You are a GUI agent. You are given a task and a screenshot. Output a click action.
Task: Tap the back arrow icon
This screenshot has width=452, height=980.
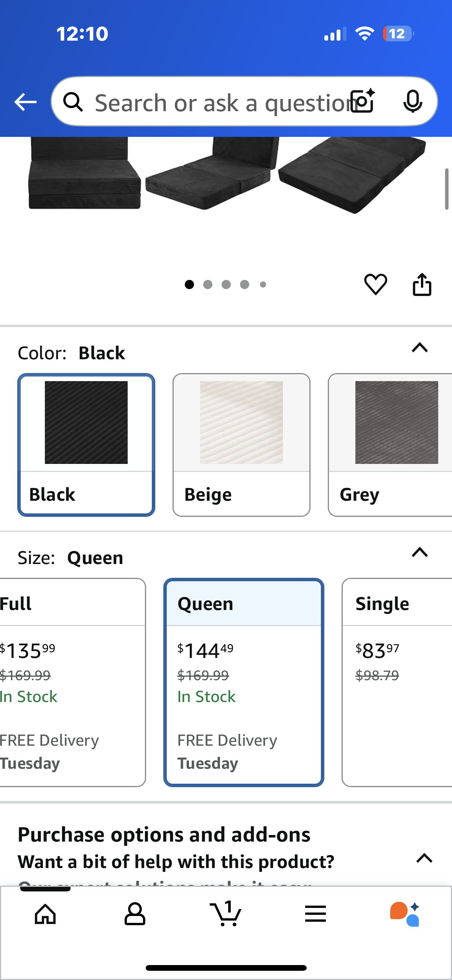pos(25,102)
